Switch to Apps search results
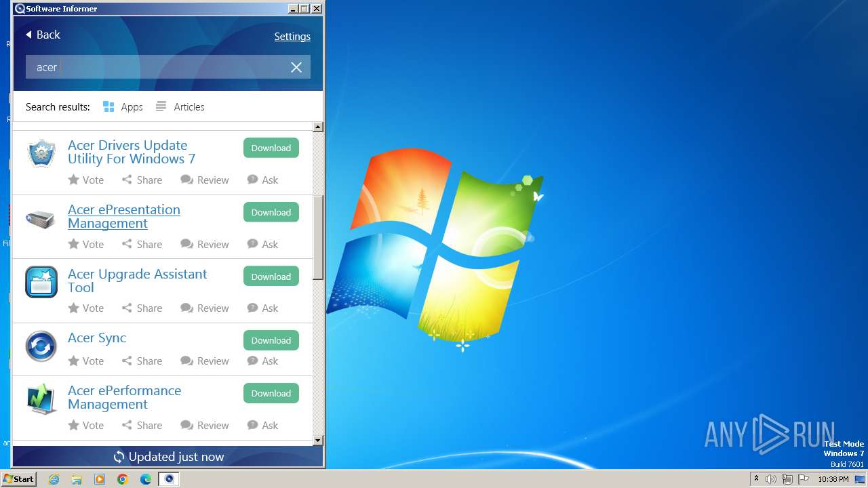This screenshot has height=488, width=868. [x=123, y=107]
